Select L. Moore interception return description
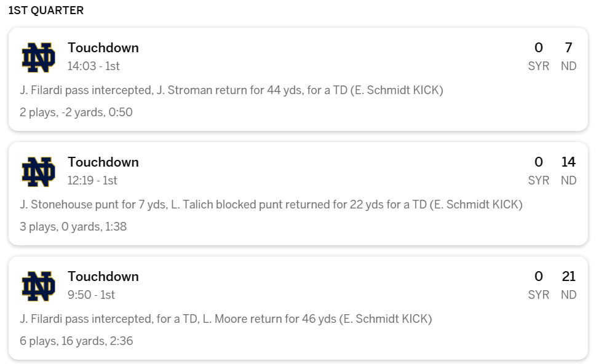This screenshot has width=599, height=364. click(x=226, y=319)
